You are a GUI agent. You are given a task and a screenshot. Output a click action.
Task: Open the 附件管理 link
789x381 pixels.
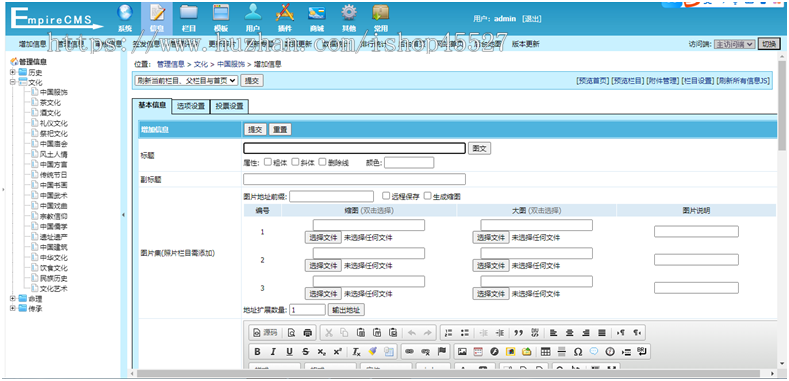click(663, 81)
